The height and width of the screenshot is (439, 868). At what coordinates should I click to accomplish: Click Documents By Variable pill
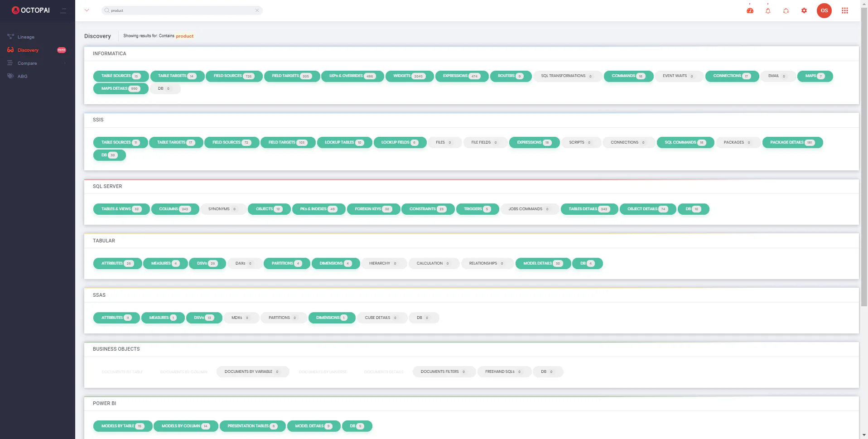click(253, 372)
